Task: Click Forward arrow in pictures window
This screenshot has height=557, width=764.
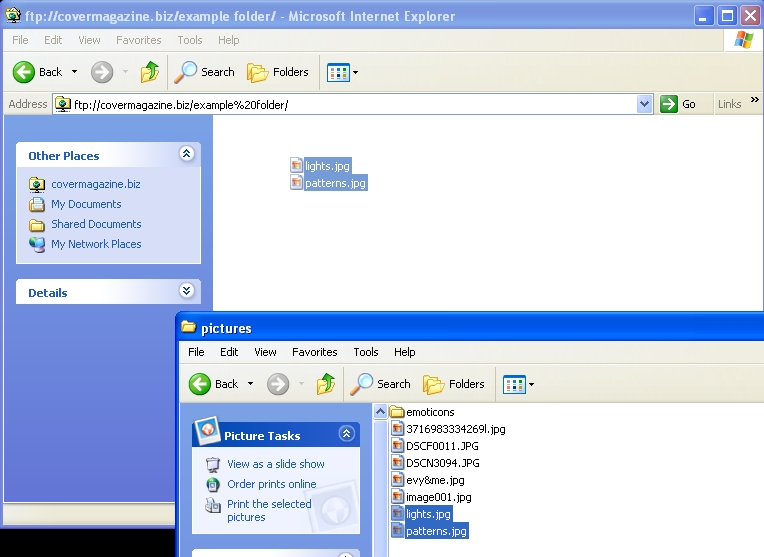Action: 278,384
